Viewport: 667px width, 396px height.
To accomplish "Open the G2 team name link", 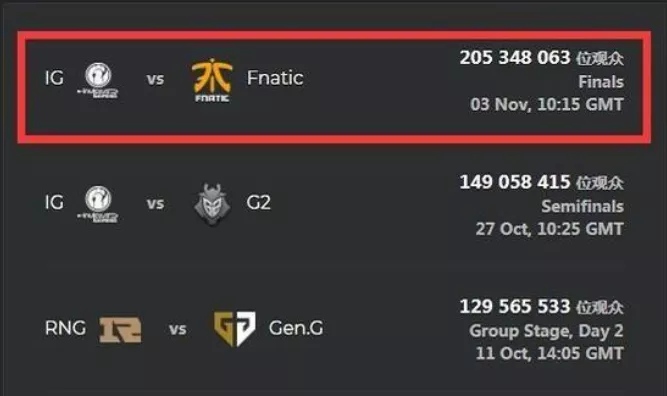I will pyautogui.click(x=258, y=202).
